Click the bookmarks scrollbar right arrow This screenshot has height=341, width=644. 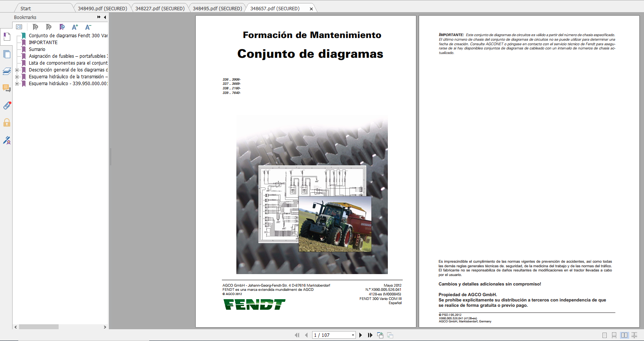pyautogui.click(x=105, y=327)
